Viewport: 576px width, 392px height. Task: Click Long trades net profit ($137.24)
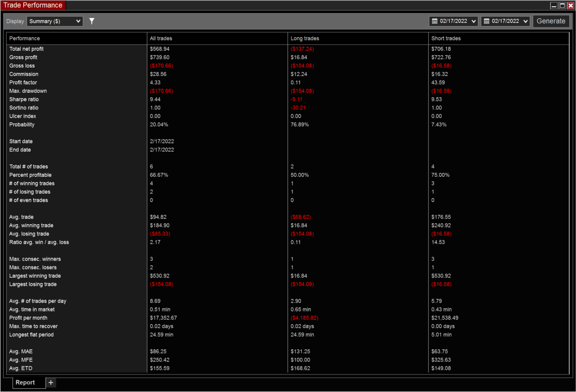[x=302, y=49]
